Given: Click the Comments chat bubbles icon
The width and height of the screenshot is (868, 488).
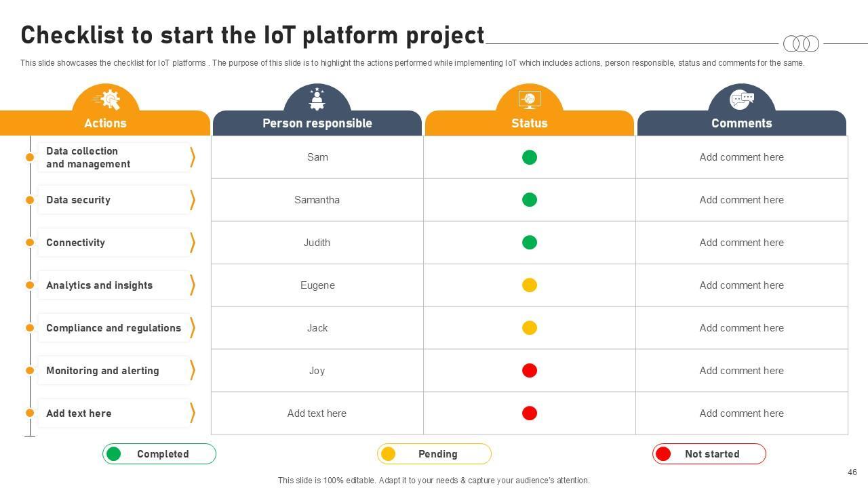Looking at the screenshot, I should [x=741, y=100].
